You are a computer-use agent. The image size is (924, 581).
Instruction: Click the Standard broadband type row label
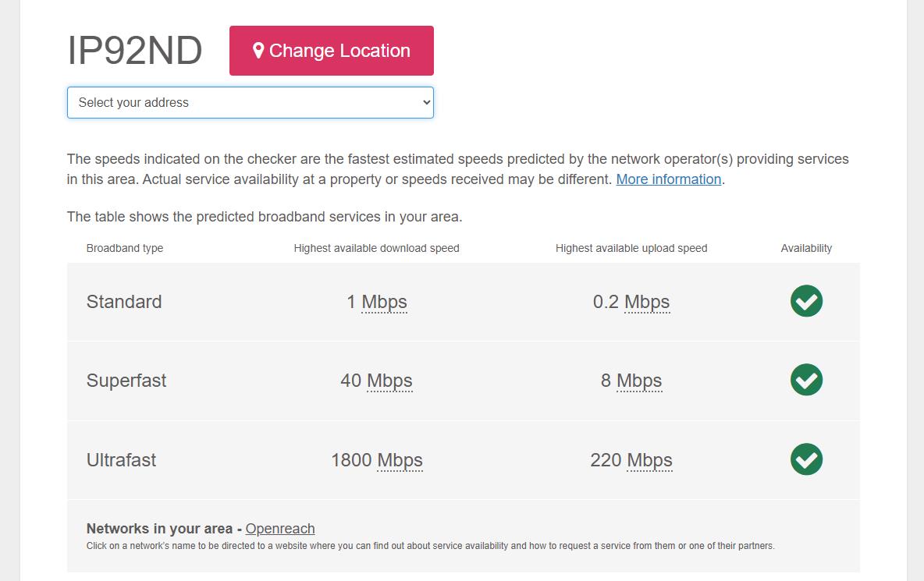(124, 302)
